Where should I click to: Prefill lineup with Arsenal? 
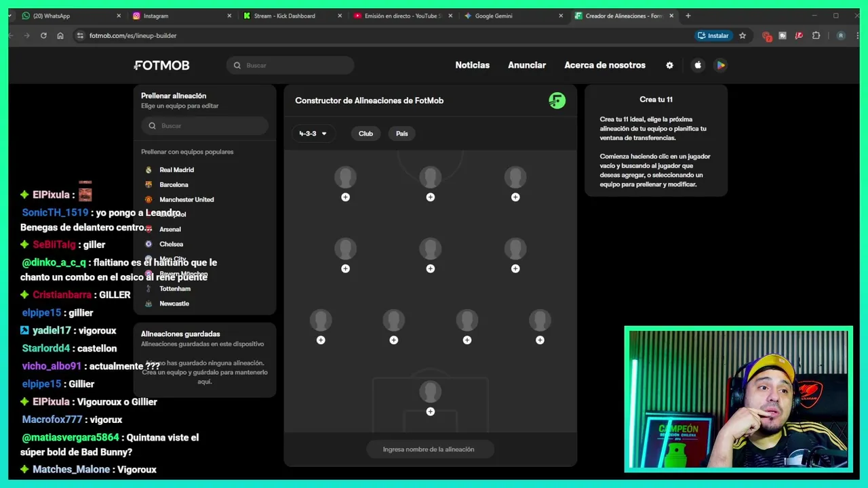coord(205,229)
